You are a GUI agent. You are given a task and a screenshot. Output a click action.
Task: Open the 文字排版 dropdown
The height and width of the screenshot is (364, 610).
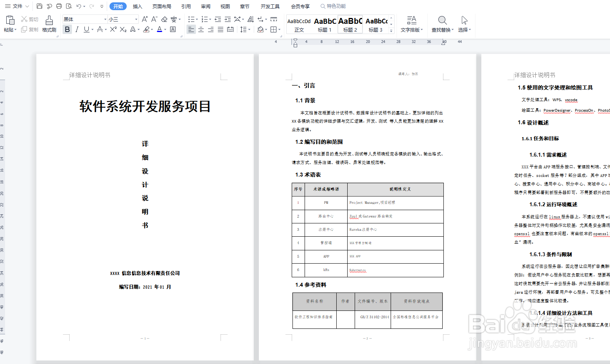point(412,30)
